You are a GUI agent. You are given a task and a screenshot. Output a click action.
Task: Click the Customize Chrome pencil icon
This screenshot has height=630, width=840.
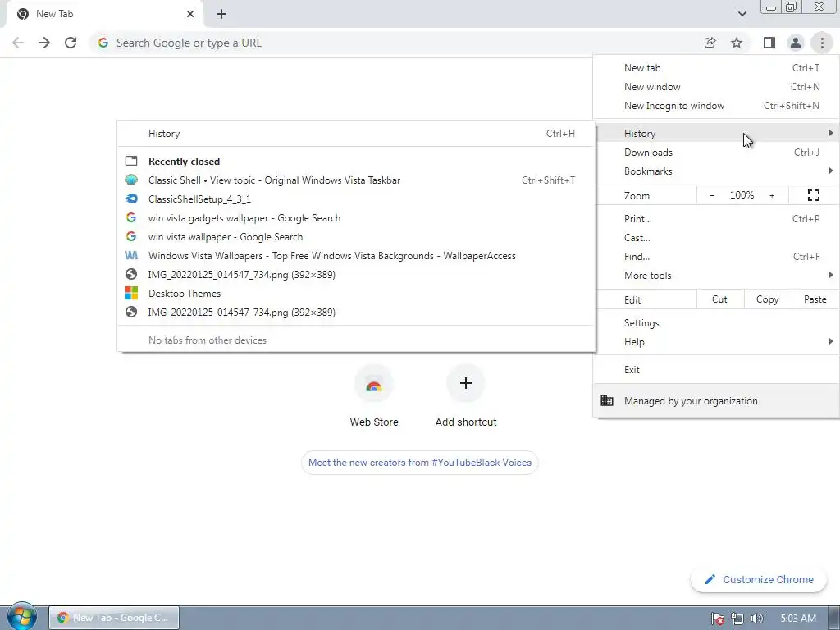pos(710,579)
